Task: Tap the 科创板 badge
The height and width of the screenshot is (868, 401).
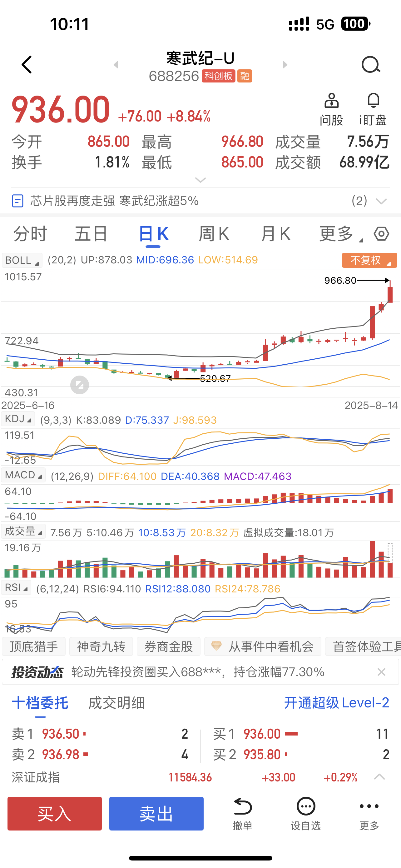Action: (219, 76)
